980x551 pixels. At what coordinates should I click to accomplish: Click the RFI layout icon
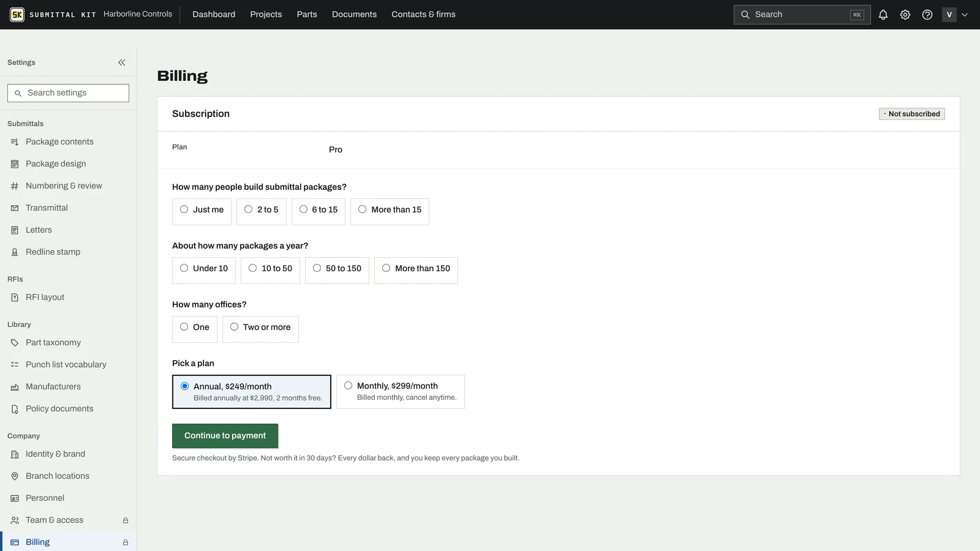[x=15, y=298]
